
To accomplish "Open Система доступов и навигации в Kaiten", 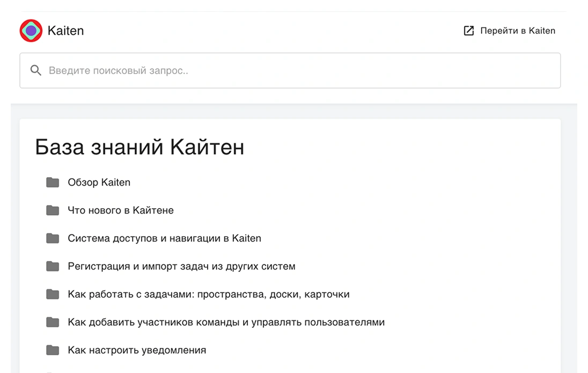I will 164,238.
